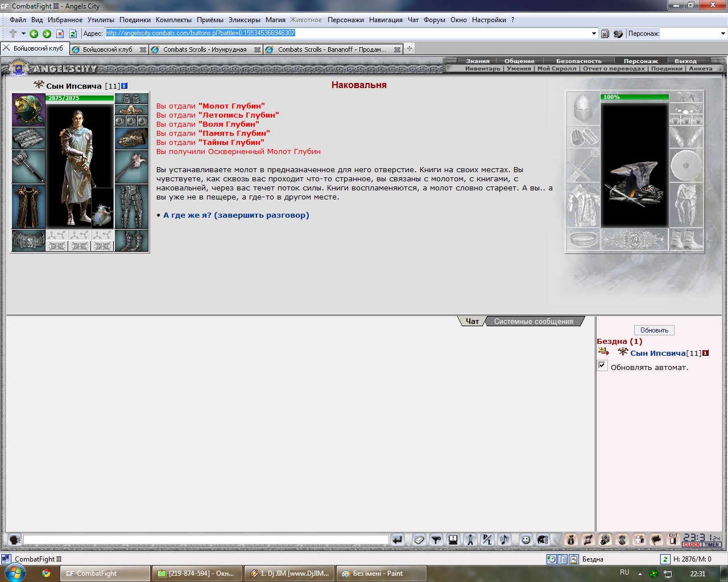The image size is (728, 582).
Task: Open the dropdown arrow next to the cross icon
Action: [23, 34]
